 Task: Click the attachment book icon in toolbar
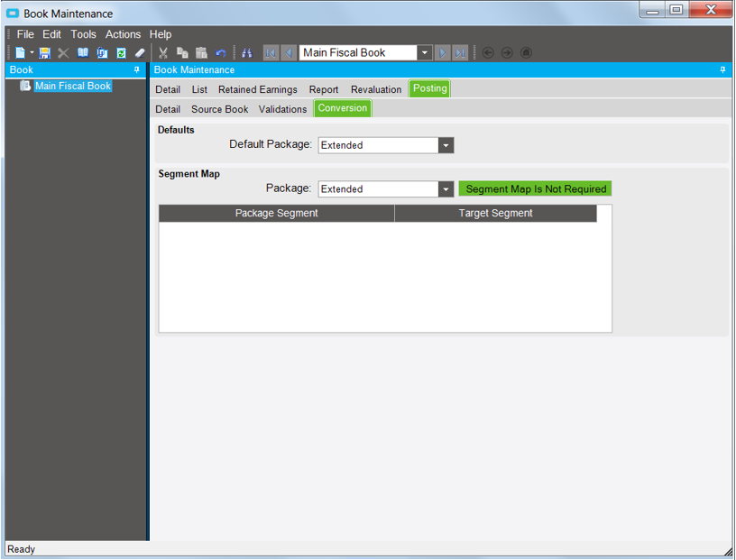click(x=102, y=52)
